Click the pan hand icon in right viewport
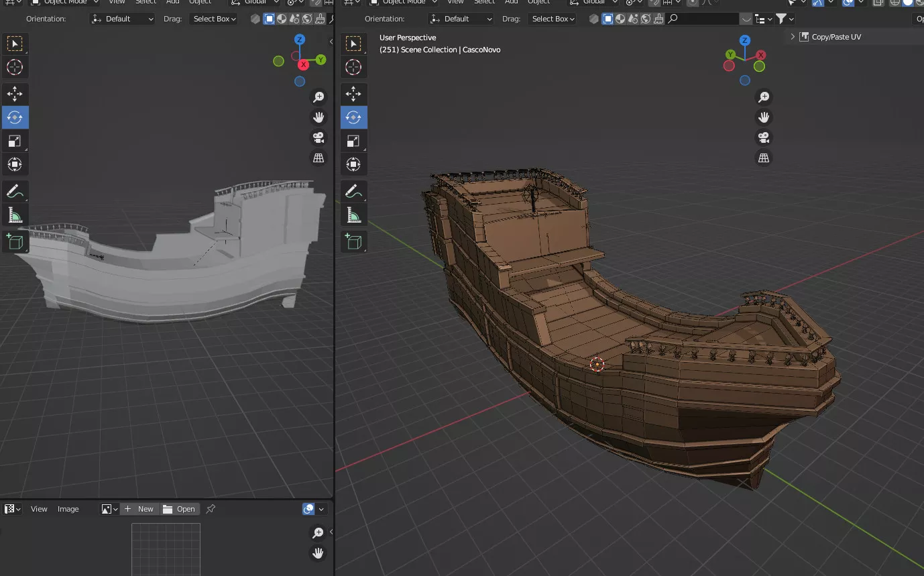924x576 pixels. (764, 117)
